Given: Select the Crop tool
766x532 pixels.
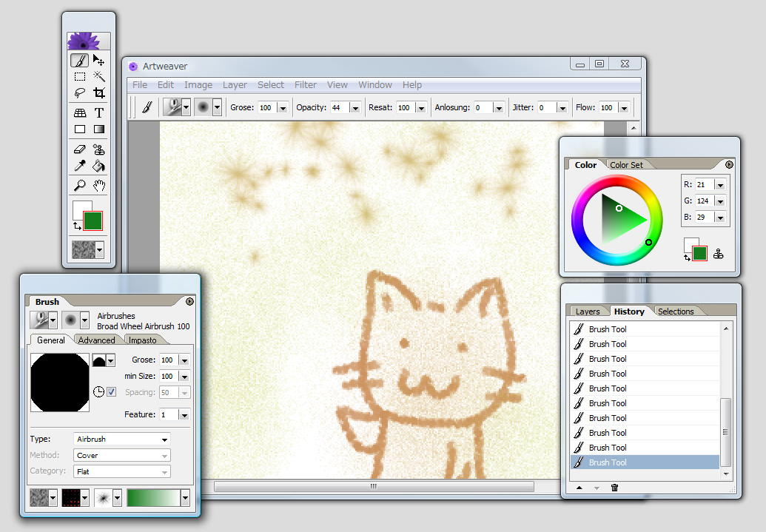Looking at the screenshot, I should tap(99, 92).
